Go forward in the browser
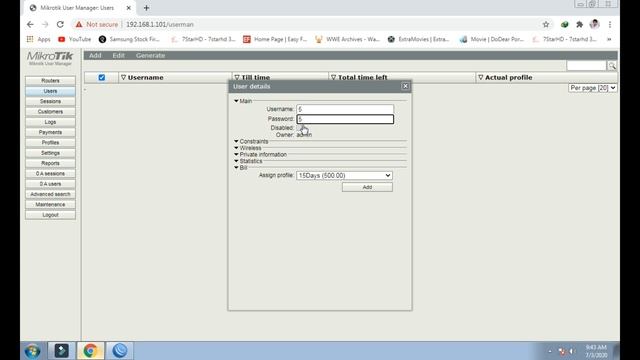The height and width of the screenshot is (360, 640). point(45,24)
